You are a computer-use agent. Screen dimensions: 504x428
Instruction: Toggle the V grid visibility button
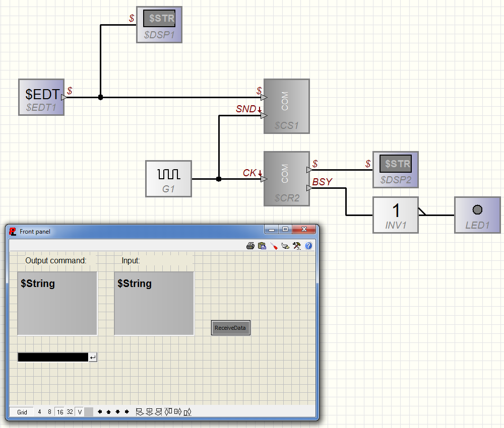(80, 412)
